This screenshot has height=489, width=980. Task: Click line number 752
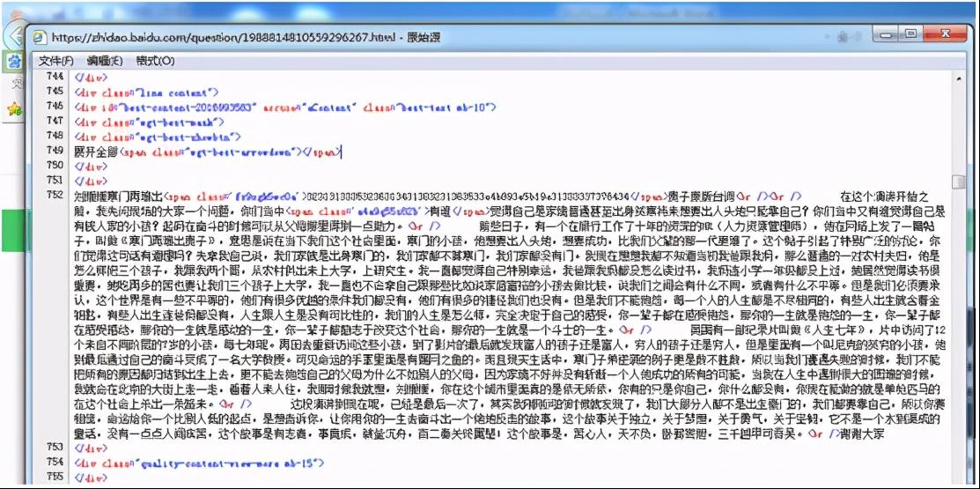click(55, 195)
